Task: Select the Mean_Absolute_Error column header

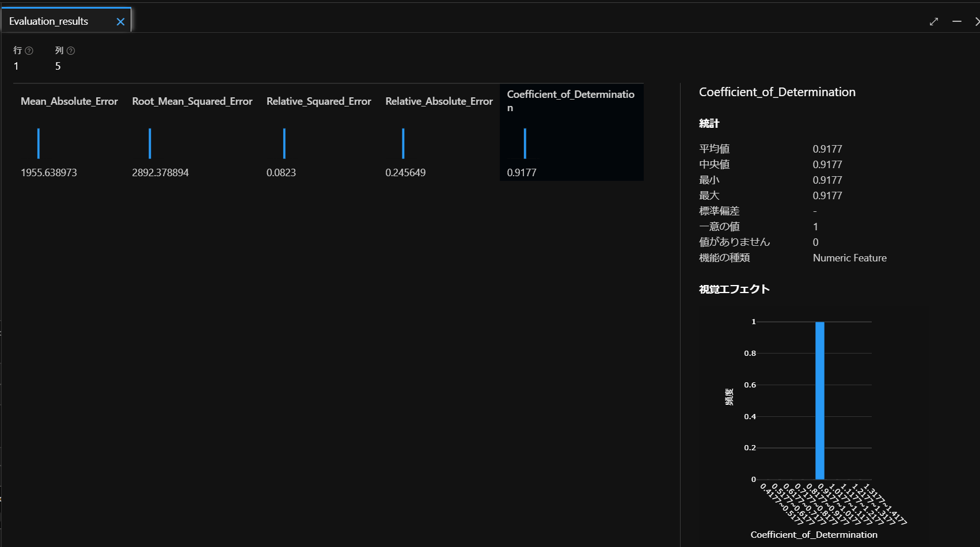Action: [x=69, y=101]
